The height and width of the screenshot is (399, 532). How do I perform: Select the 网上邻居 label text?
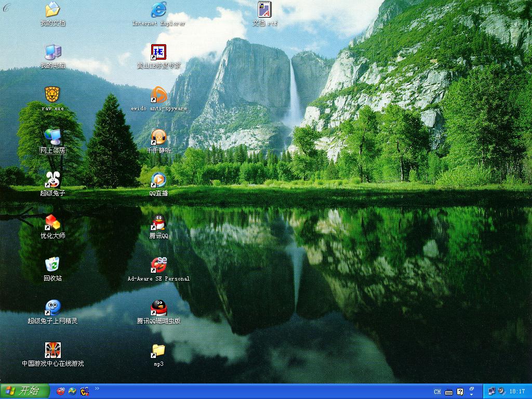pos(52,150)
